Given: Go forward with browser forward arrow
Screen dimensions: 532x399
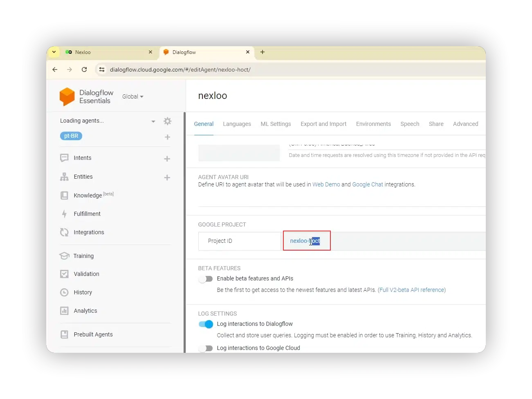Looking at the screenshot, I should (x=70, y=69).
